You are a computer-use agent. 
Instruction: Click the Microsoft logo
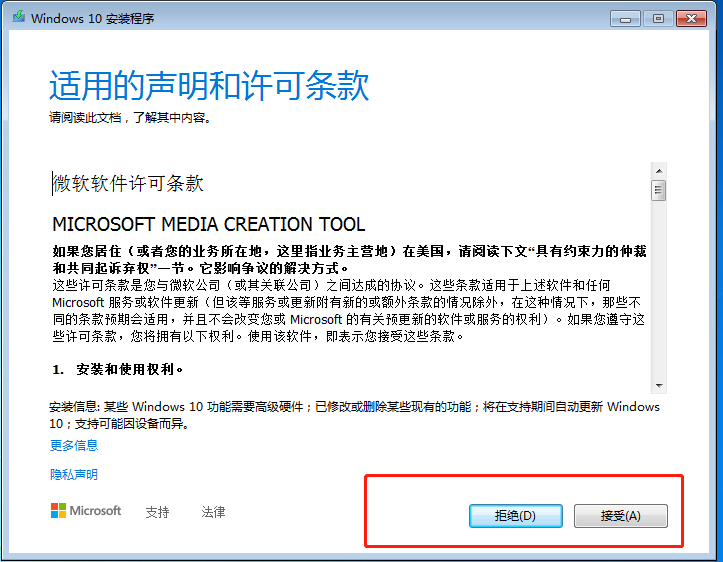(x=86, y=510)
